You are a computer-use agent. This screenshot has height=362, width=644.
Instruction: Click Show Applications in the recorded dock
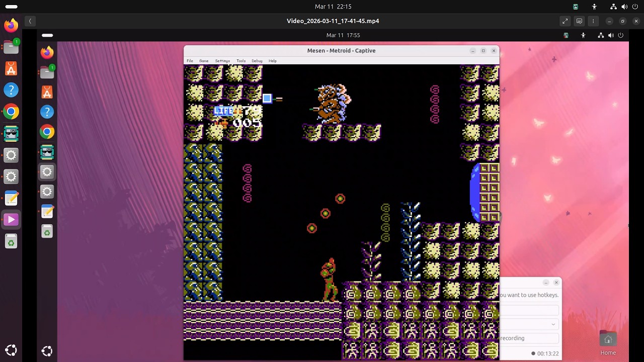(47, 351)
